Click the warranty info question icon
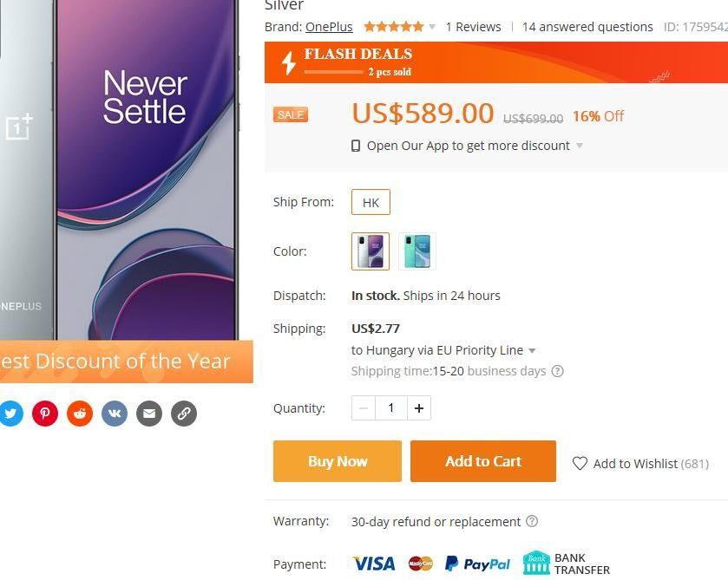 (532, 521)
